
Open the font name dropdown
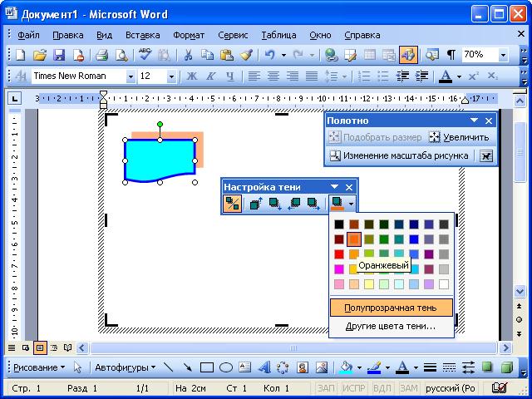click(131, 76)
